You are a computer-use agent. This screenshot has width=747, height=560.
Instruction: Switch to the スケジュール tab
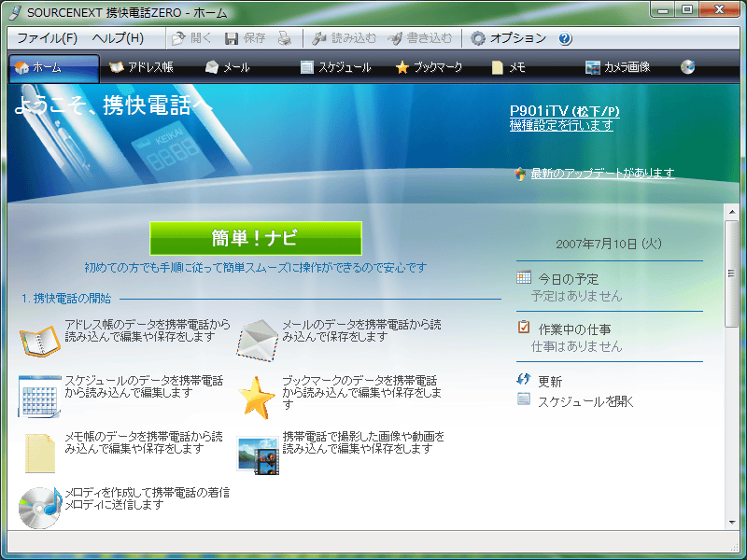coord(335,67)
